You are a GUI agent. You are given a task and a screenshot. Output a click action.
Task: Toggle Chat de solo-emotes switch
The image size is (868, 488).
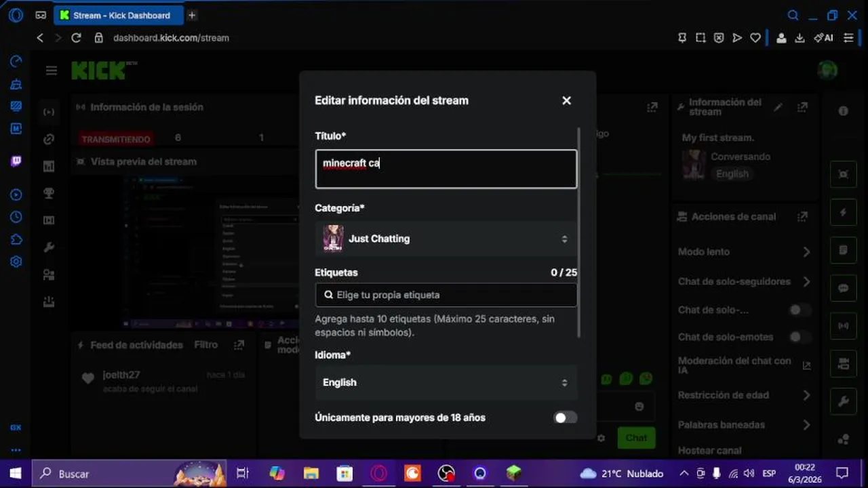(x=800, y=337)
